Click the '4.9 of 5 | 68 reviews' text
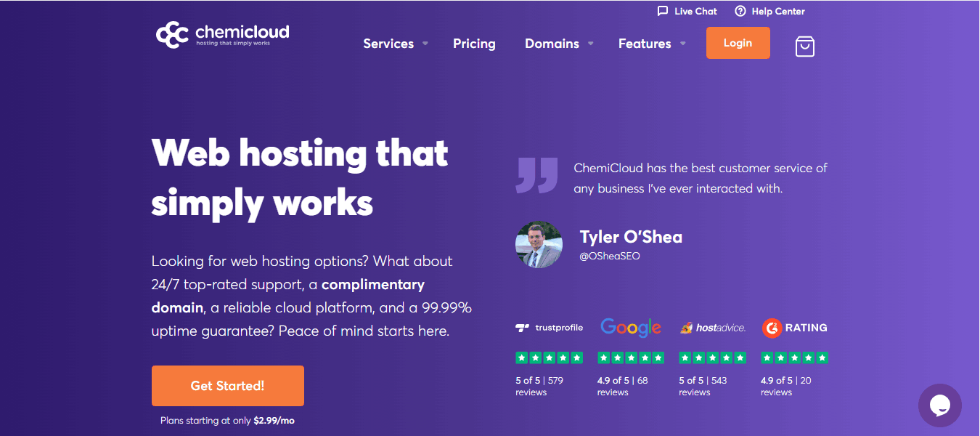Screen dimensions: 980x436 tap(623, 386)
